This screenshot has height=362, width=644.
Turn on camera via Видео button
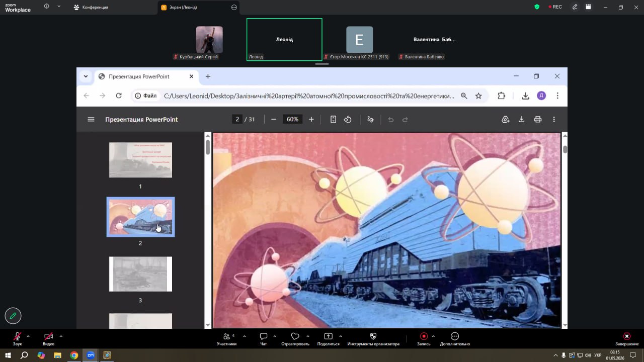49,339
